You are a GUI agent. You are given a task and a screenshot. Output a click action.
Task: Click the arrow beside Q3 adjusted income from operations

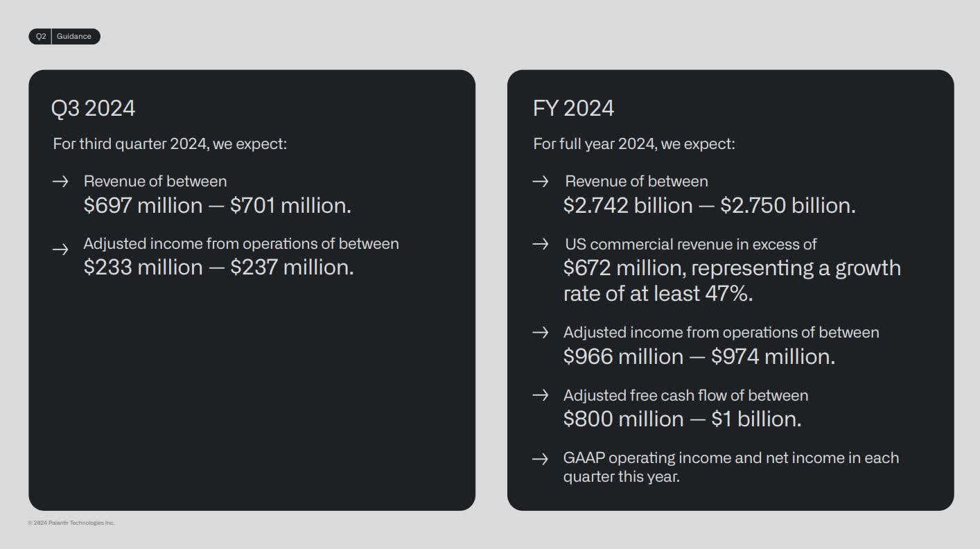coord(60,249)
